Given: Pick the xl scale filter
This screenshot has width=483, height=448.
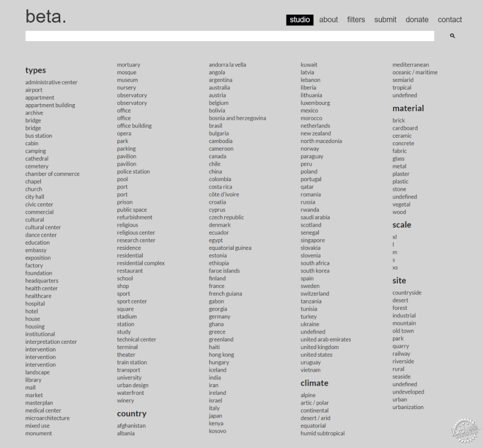Looking at the screenshot, I should (394, 237).
